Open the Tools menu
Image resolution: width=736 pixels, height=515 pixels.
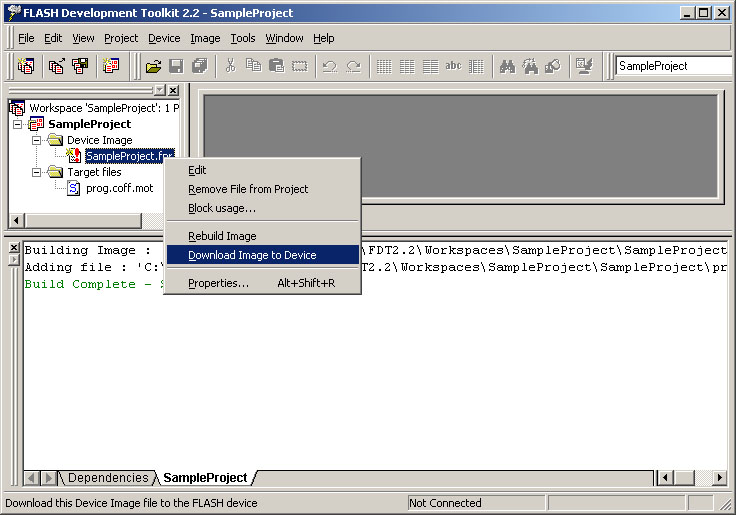243,38
